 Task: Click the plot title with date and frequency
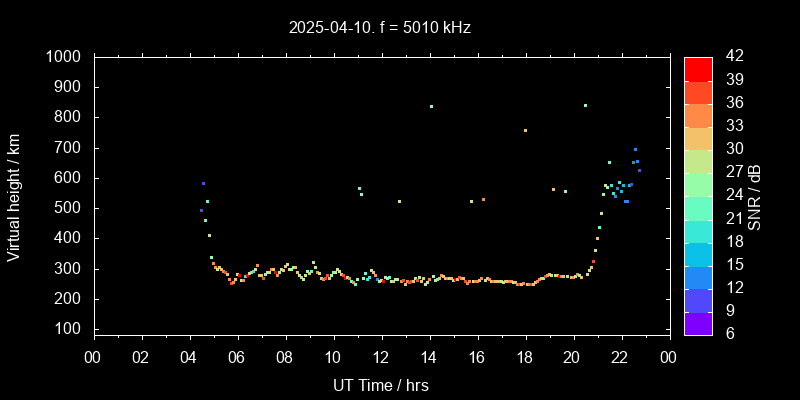(x=379, y=28)
